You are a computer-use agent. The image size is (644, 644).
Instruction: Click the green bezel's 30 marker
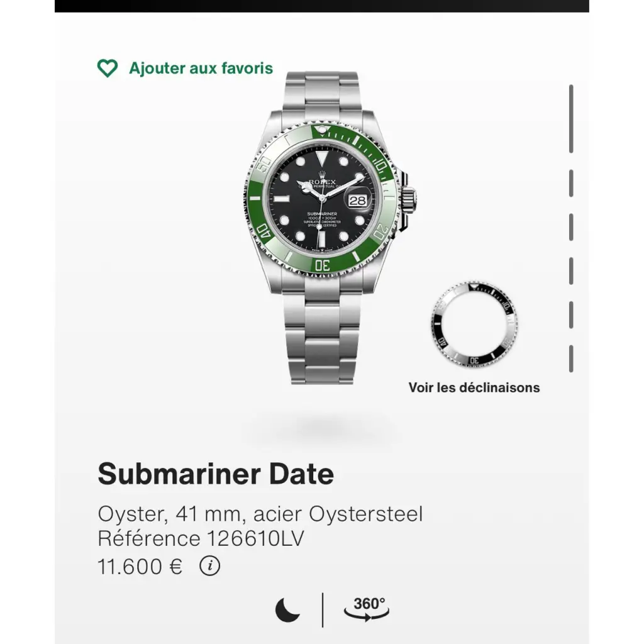tap(323, 265)
